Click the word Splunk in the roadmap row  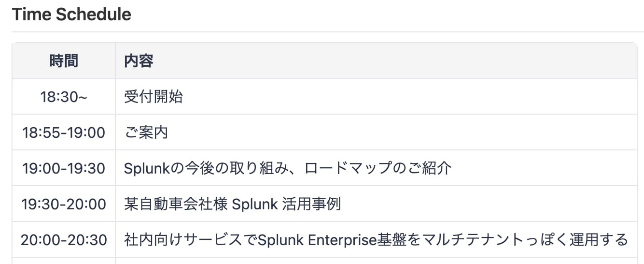141,168
